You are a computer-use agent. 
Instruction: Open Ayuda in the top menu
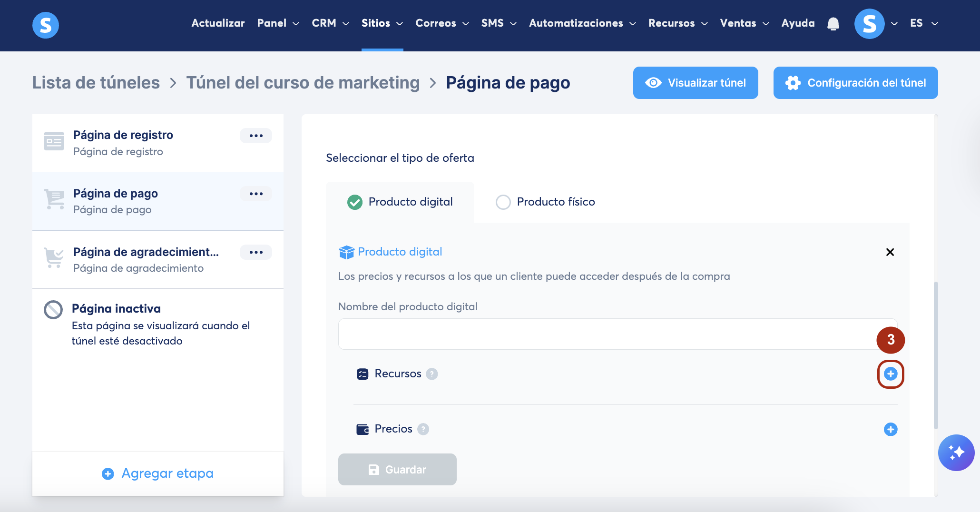click(798, 23)
